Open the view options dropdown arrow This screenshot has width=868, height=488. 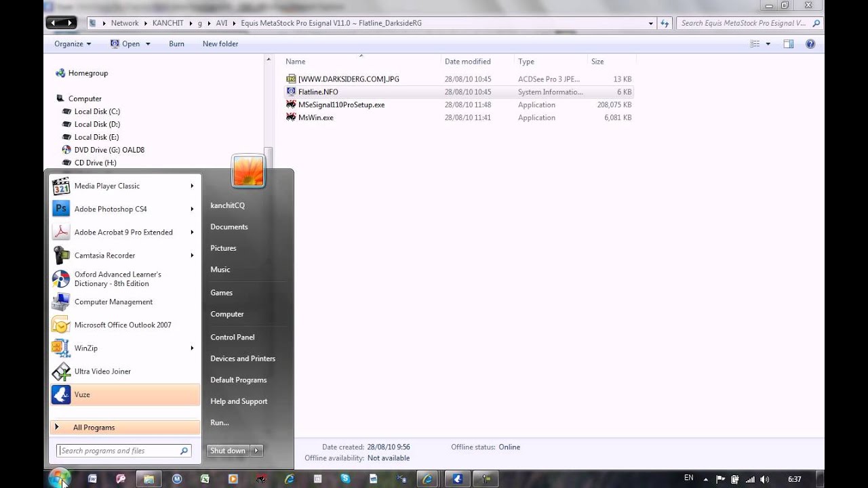[x=768, y=43]
